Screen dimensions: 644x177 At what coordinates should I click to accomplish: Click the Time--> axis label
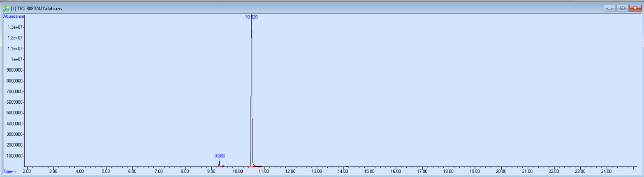(10, 171)
